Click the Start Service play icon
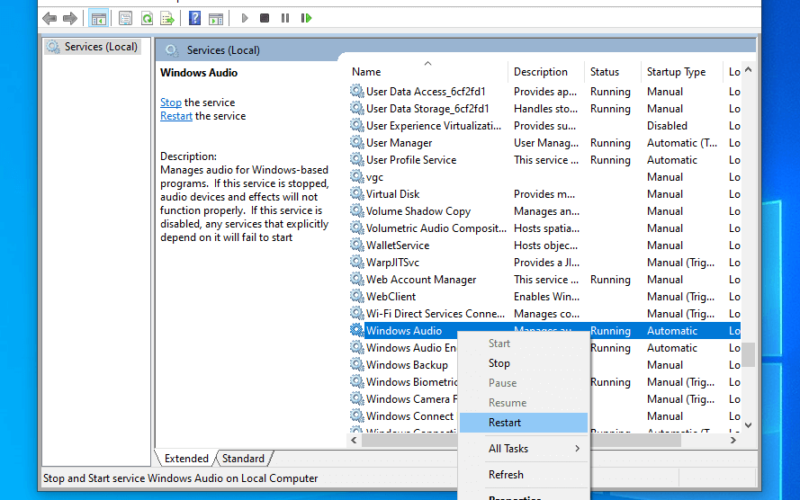The image size is (800, 500). (x=244, y=18)
